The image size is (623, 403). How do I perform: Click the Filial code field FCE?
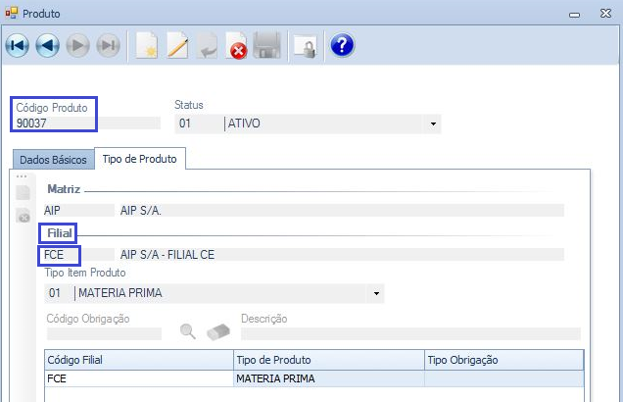pyautogui.click(x=79, y=255)
